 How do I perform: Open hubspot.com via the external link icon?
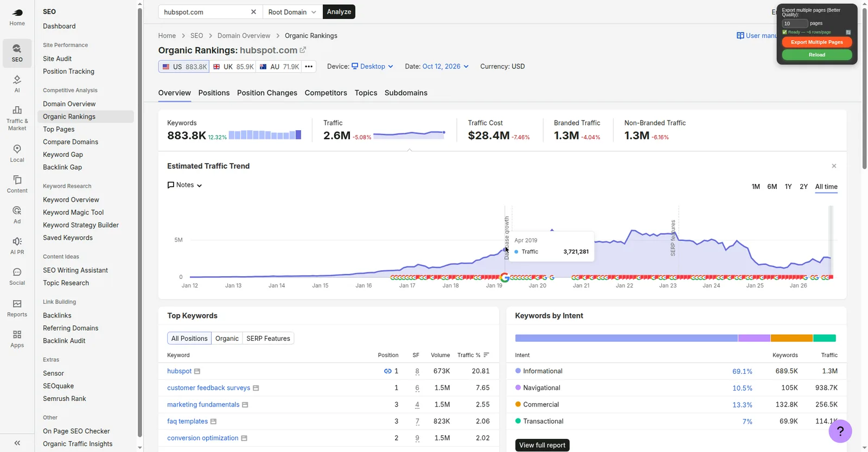pos(303,50)
